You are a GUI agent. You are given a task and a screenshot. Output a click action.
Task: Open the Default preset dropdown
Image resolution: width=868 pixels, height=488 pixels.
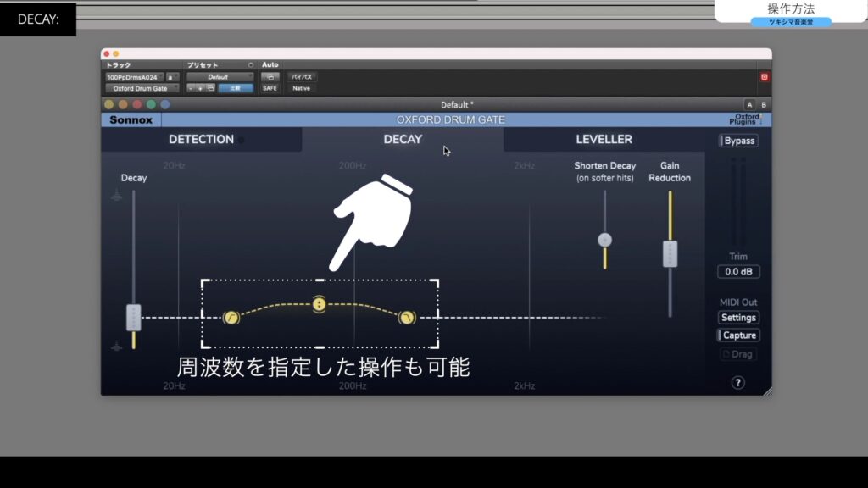tap(220, 77)
